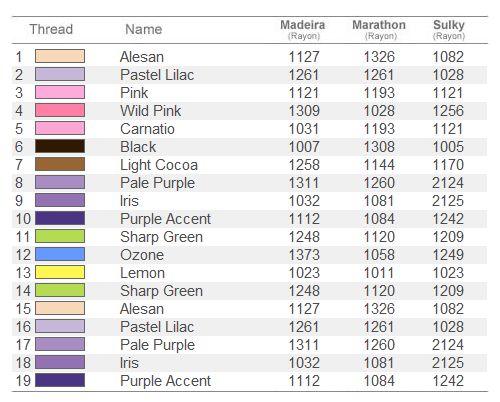500x402 pixels.
Task: Select Marathon number 1144 for Light Cocoa
Action: [379, 165]
